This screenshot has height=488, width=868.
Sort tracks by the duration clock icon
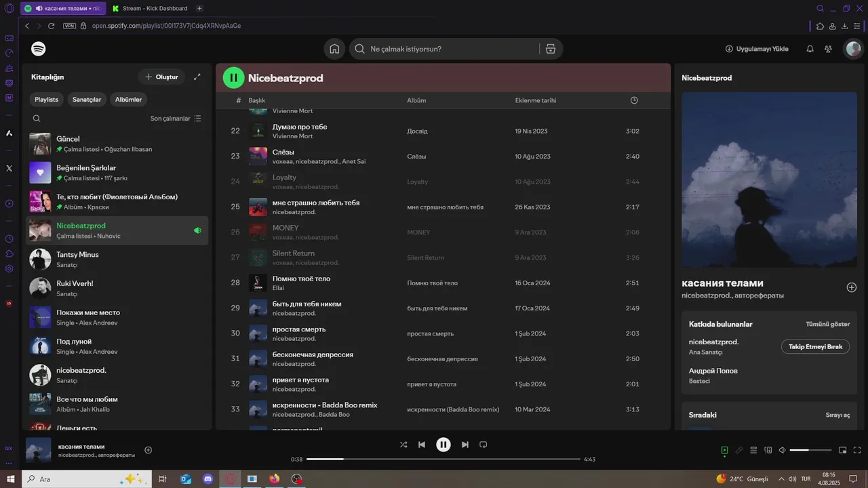(x=634, y=100)
